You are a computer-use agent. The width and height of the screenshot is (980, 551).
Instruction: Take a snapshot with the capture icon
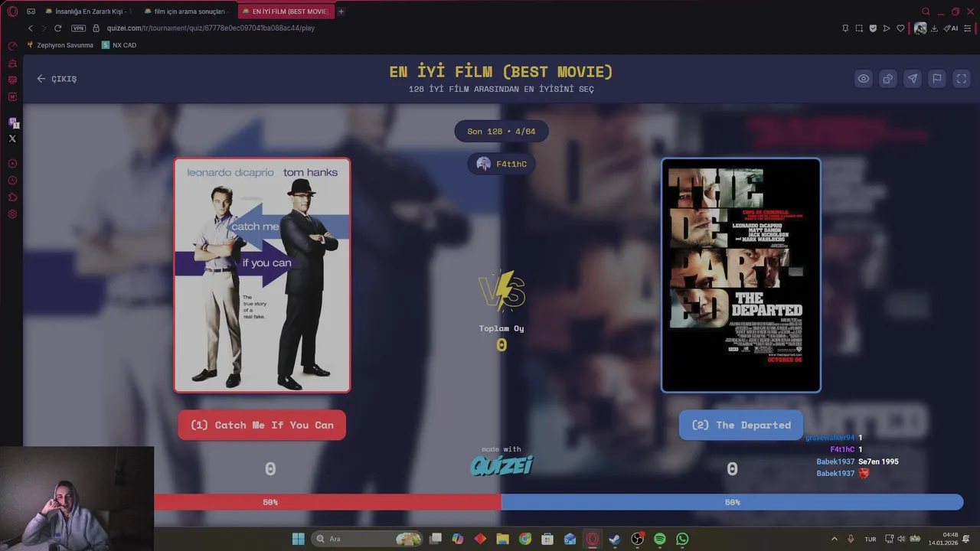pos(859,28)
